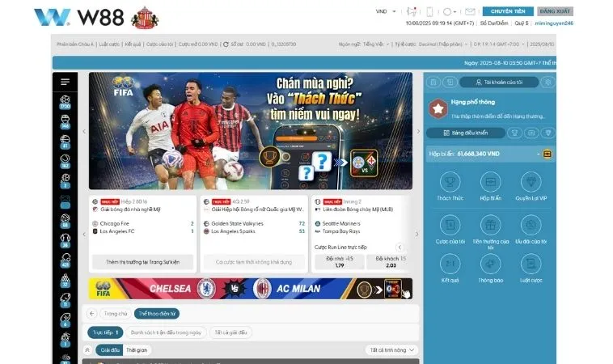Select the Tất cả giải đấu tab
This screenshot has width=613, height=364.
click(230, 332)
